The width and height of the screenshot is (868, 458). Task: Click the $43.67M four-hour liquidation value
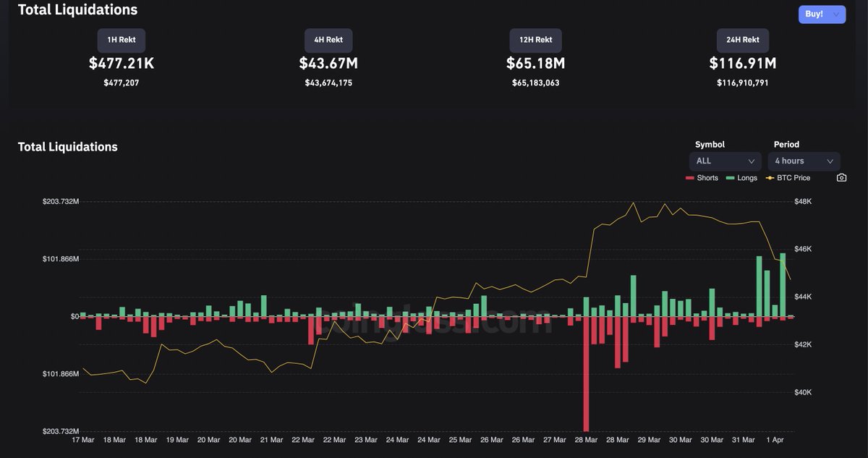(328, 64)
